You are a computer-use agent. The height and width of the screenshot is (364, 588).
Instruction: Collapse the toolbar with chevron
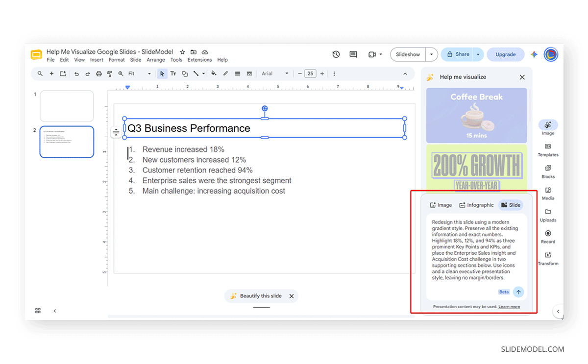405,73
